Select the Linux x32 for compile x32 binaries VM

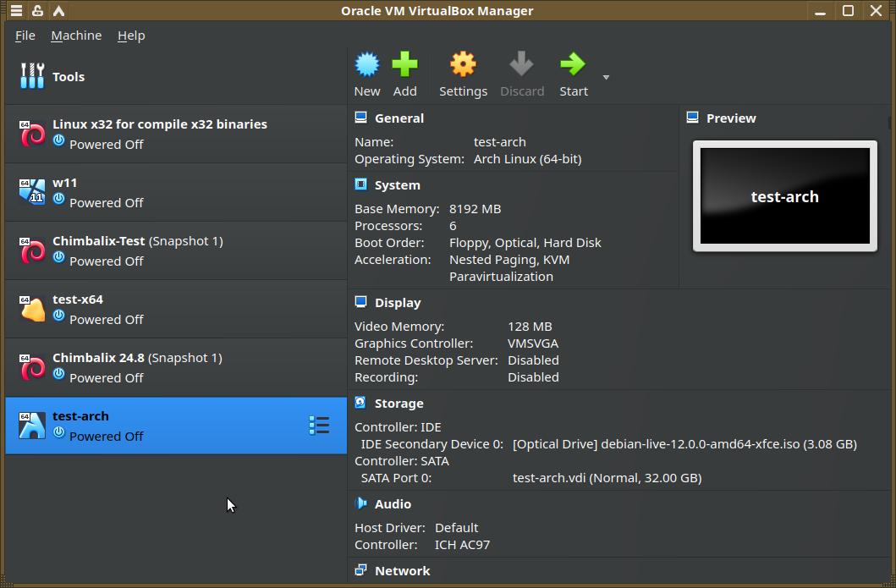coord(176,134)
